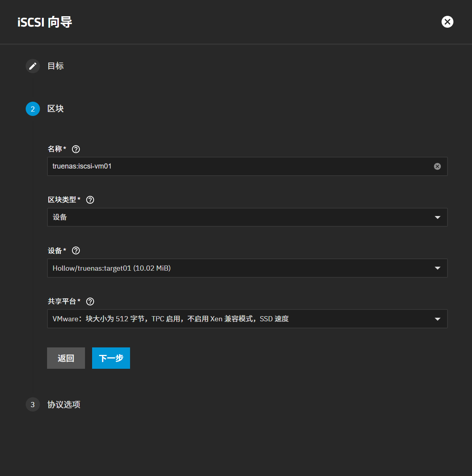Jump to the 协议选项 step label
This screenshot has width=472, height=476.
click(x=64, y=404)
